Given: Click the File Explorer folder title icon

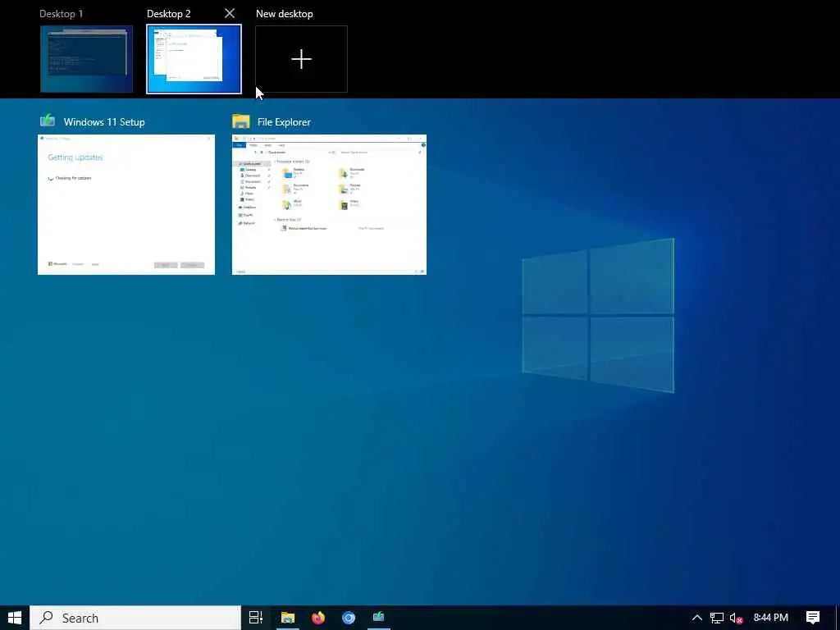Looking at the screenshot, I should click(241, 121).
